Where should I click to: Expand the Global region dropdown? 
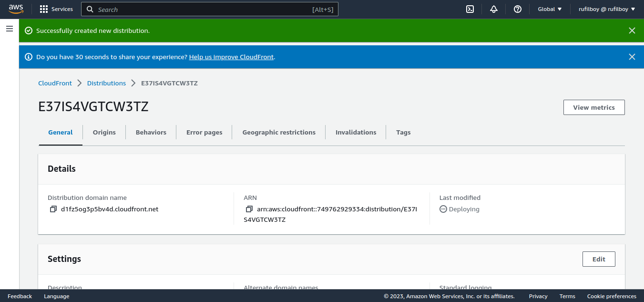[x=550, y=9]
